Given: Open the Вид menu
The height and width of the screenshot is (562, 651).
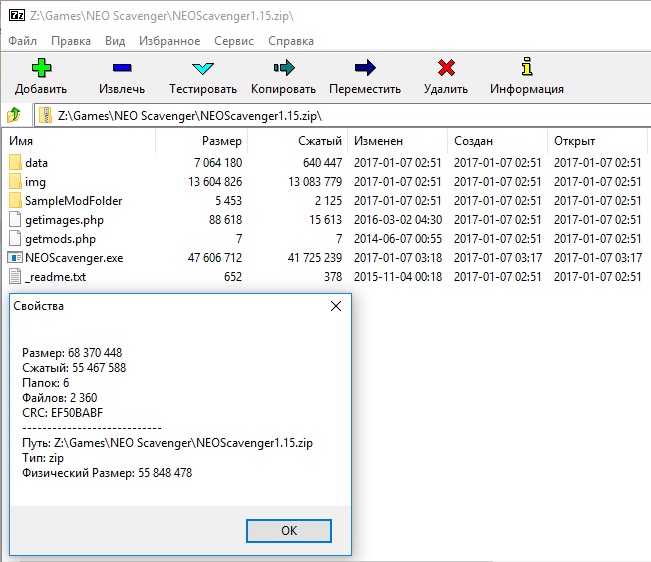Looking at the screenshot, I should click(x=115, y=41).
